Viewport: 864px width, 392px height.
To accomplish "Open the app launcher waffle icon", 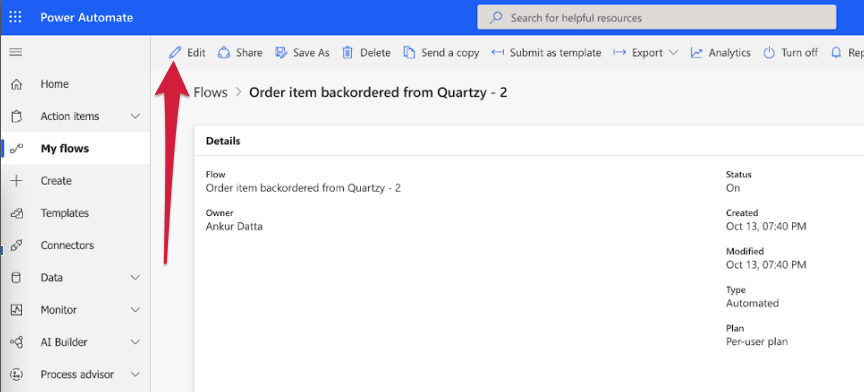I will click(x=15, y=18).
